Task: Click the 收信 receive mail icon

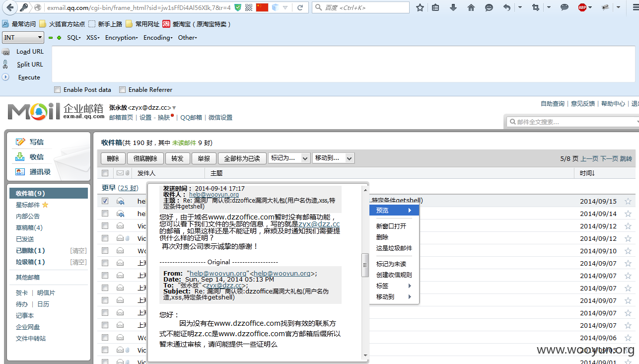Action: [20, 157]
